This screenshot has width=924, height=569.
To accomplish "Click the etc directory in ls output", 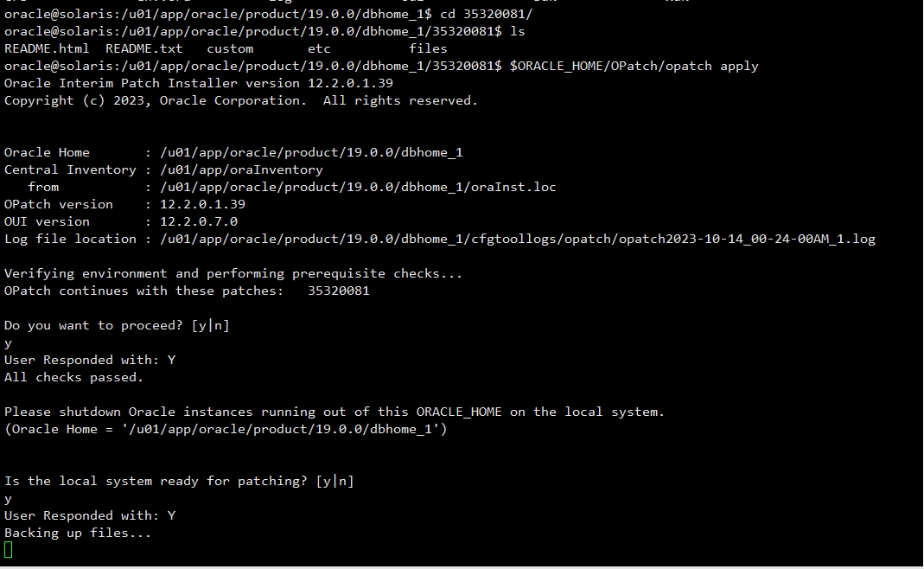I will click(x=319, y=48).
